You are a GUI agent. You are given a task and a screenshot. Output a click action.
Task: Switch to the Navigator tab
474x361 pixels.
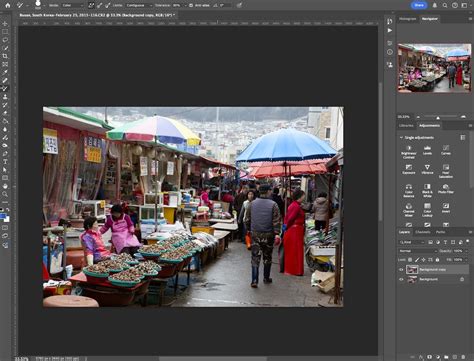click(x=430, y=19)
